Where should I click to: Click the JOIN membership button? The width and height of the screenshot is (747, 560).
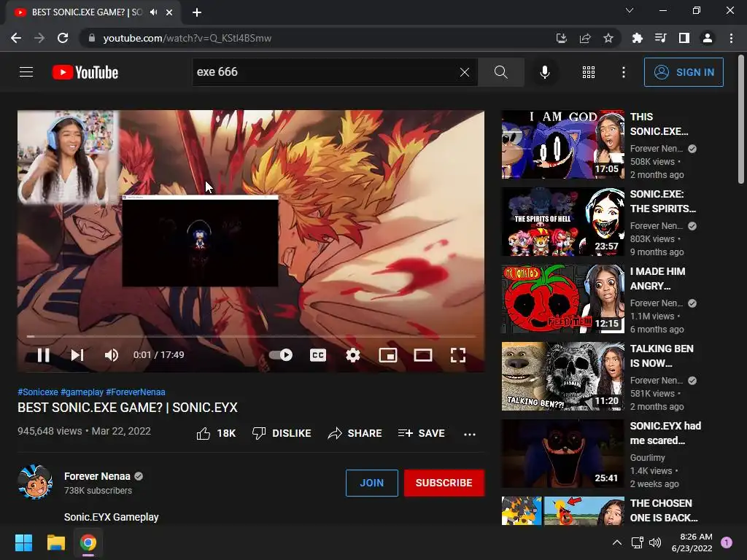coord(371,483)
